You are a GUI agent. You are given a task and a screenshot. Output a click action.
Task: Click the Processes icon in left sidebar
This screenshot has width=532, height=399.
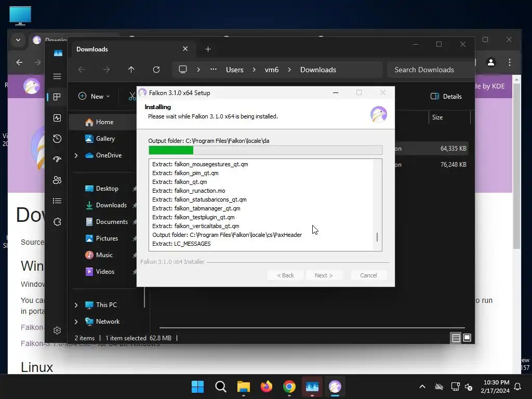[x=57, y=97]
